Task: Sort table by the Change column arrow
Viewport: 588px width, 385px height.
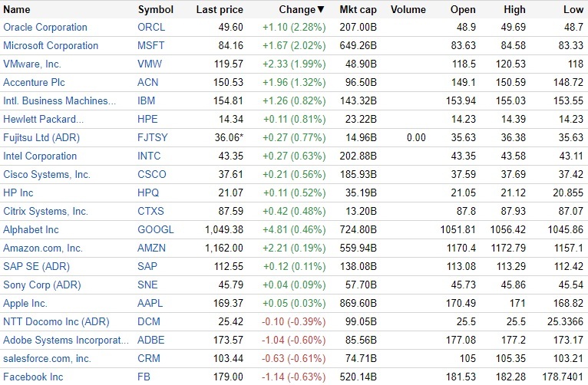Action: click(321, 10)
